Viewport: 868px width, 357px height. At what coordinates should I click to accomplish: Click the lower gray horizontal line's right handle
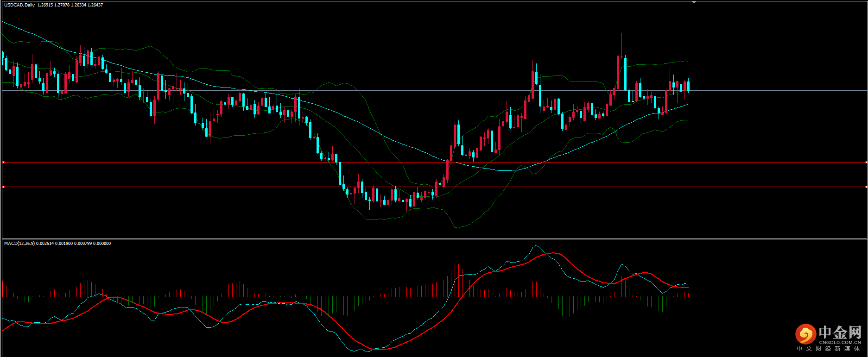866,187
